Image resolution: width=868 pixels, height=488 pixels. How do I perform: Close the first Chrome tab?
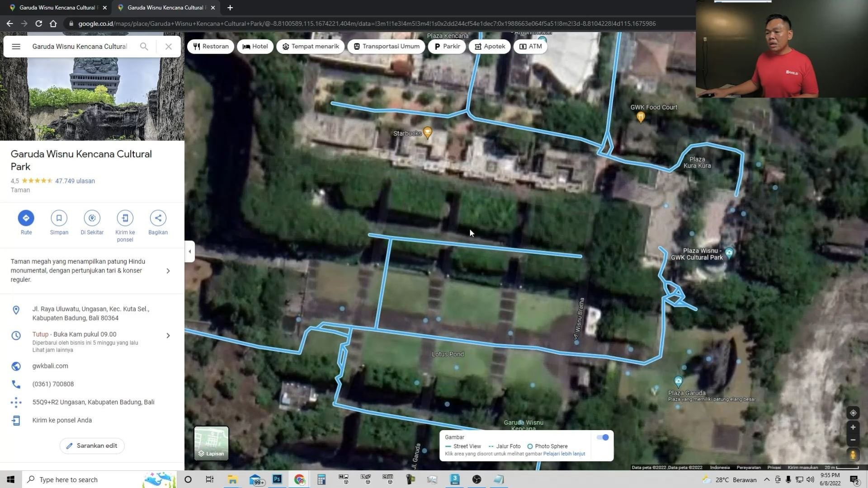click(105, 8)
